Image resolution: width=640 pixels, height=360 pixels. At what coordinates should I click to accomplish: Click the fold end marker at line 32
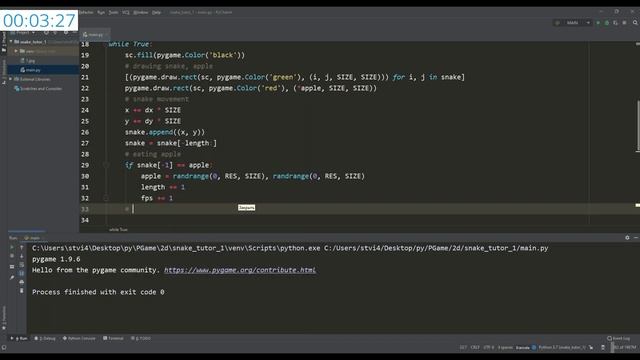point(106,198)
